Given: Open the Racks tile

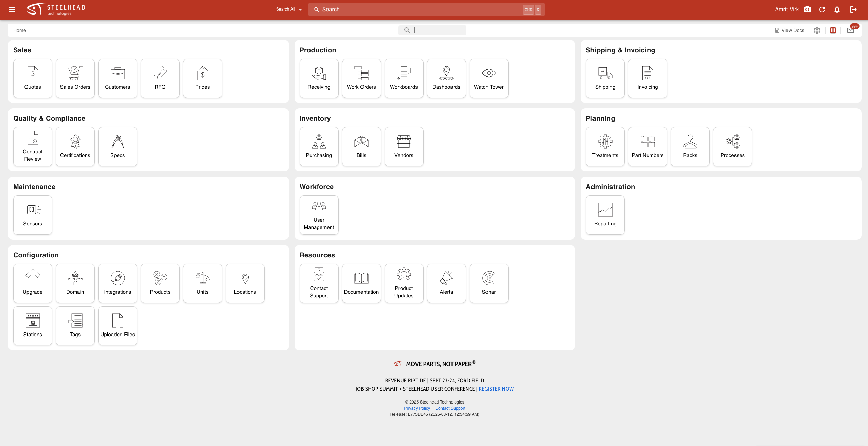Looking at the screenshot, I should coord(690,147).
